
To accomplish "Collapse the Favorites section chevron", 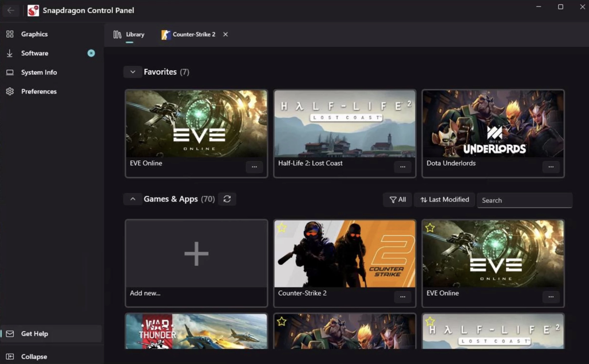I will pyautogui.click(x=133, y=72).
